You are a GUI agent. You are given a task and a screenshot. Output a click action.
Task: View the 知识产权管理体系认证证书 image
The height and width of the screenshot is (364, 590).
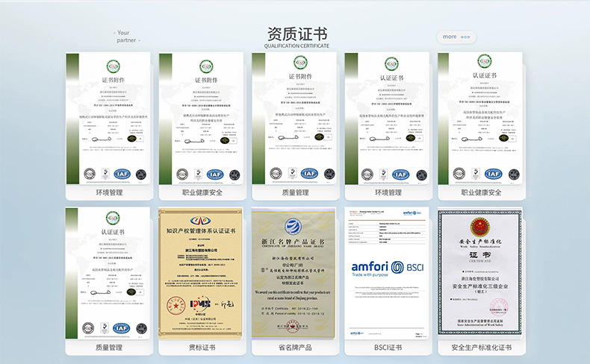click(201, 274)
